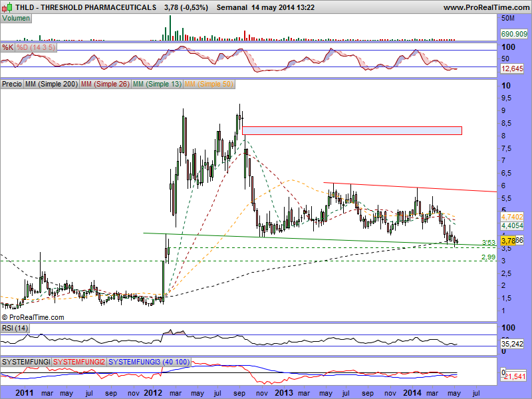Select the red descending trendline near 6
532x399 pixels.
point(410,188)
